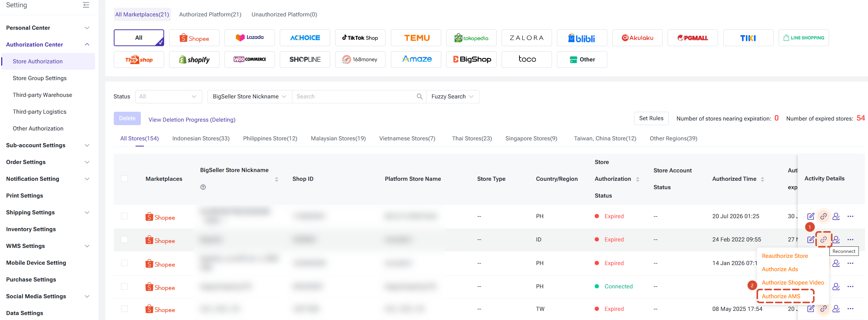The height and width of the screenshot is (320, 868).
Task: Check the PH store row authorized 14 Jan 2026
Action: tap(124, 263)
